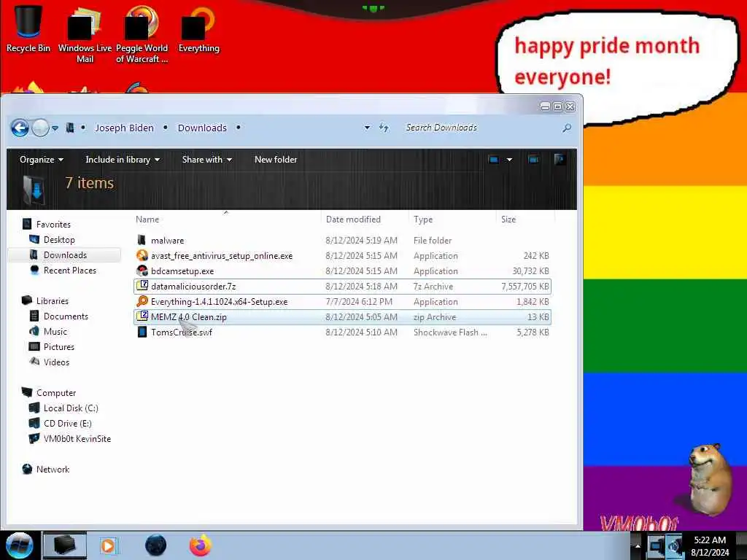The width and height of the screenshot is (747, 560).
Task: Open the media player taskbar icon
Action: [x=108, y=545]
